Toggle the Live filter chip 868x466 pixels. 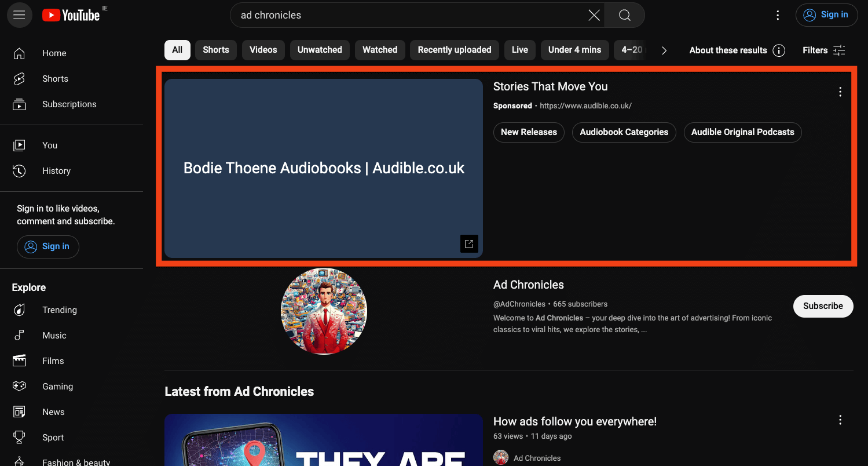tap(519, 50)
